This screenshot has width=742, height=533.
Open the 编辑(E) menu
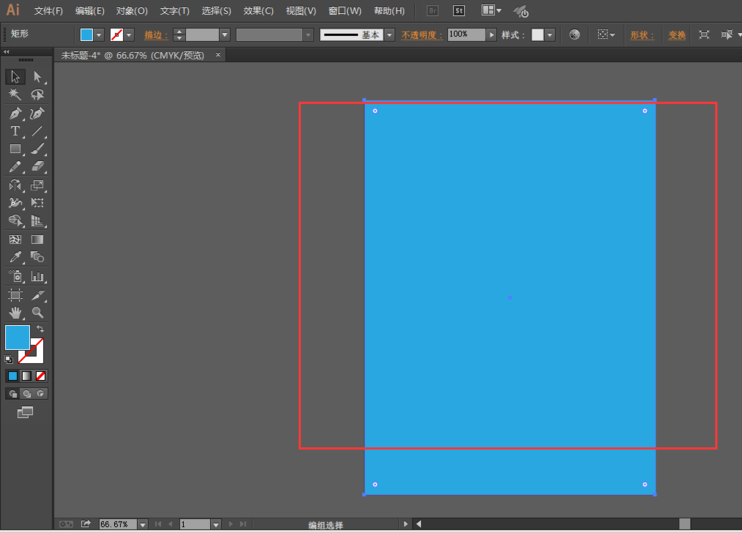coord(89,10)
